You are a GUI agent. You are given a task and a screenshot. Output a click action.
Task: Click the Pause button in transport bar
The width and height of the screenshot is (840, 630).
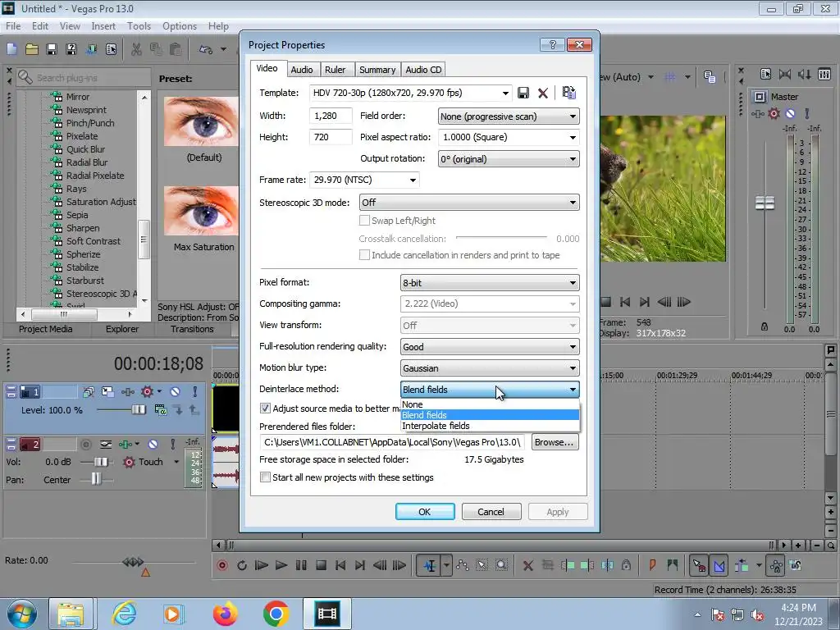click(x=301, y=565)
